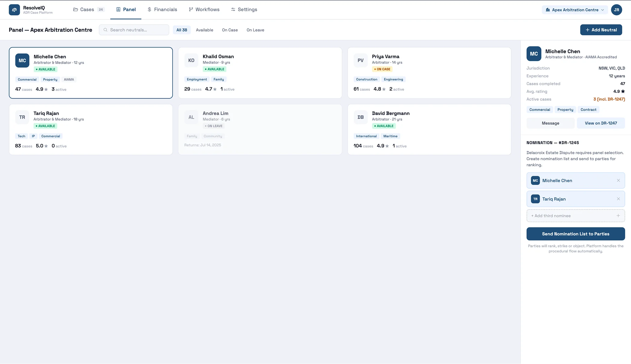The height and width of the screenshot is (364, 631).
Task: Click the building icon in organisation selector
Action: 548,10
